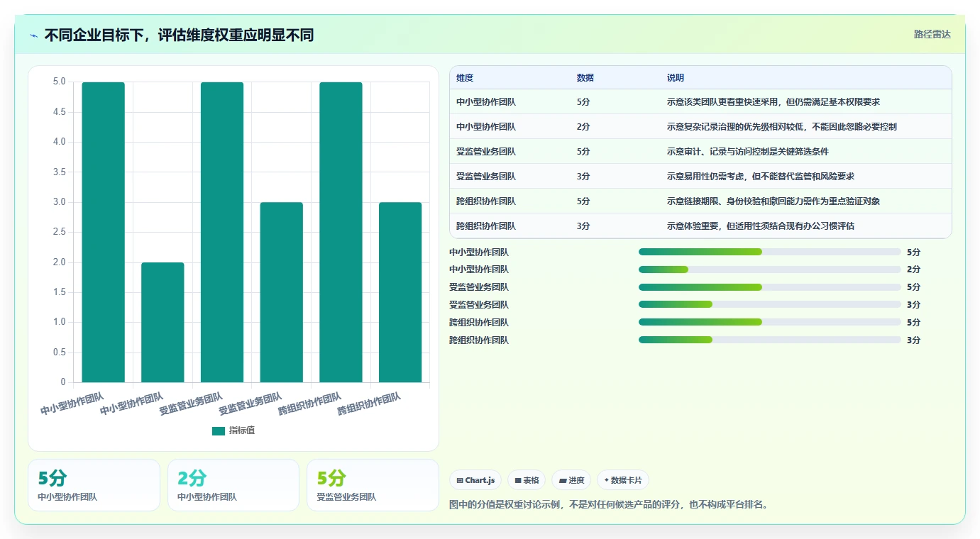Click 3分 in the 受监管业务团队 table row
The height and width of the screenshot is (539, 980).
pos(583,177)
